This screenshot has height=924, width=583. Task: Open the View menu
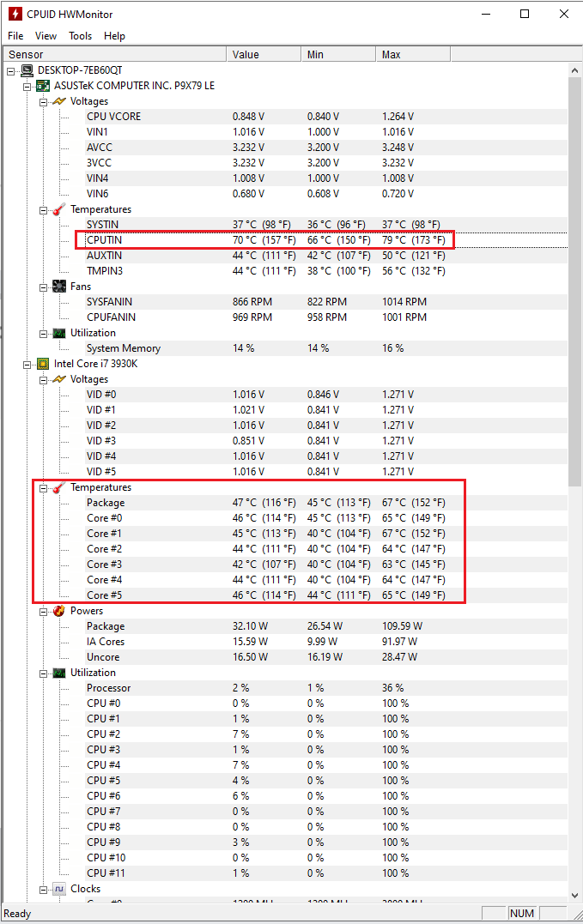46,36
